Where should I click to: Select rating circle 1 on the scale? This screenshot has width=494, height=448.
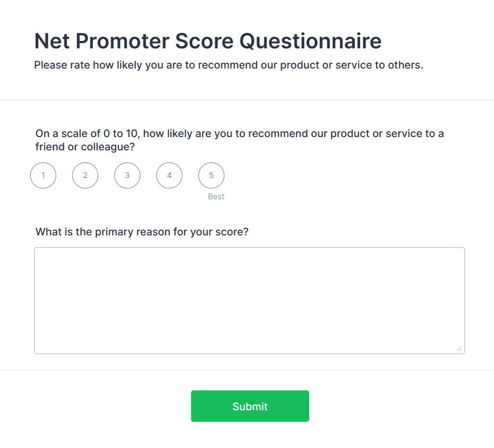point(43,175)
